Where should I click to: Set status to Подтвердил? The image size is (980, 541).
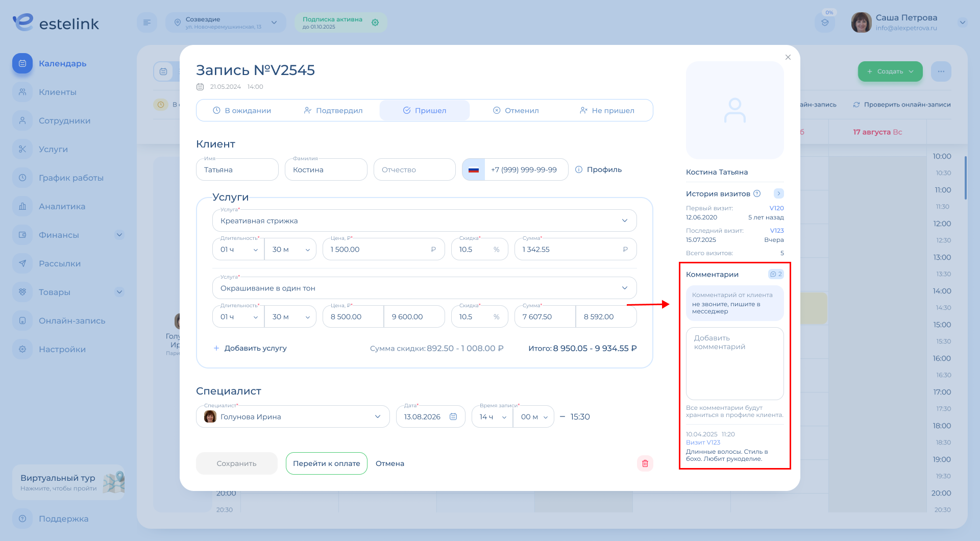point(333,111)
